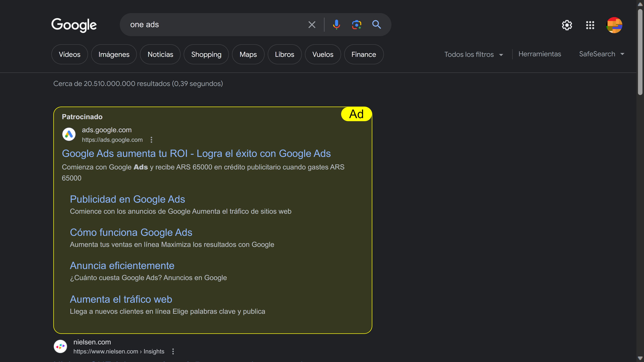Viewport: 644px width, 362px height.
Task: Click the vertical scrollbar thumb
Action: 640,52
